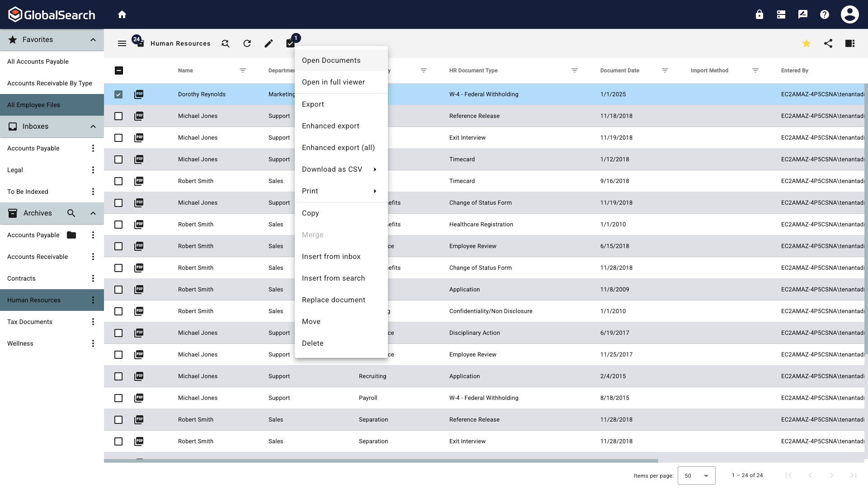Collapse the Favorites section chevron
Image resolution: width=868 pixels, height=488 pixels.
point(93,40)
